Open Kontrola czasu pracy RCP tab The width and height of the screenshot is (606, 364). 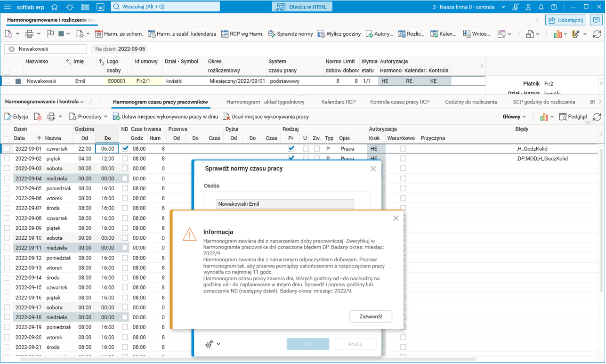[x=400, y=102]
